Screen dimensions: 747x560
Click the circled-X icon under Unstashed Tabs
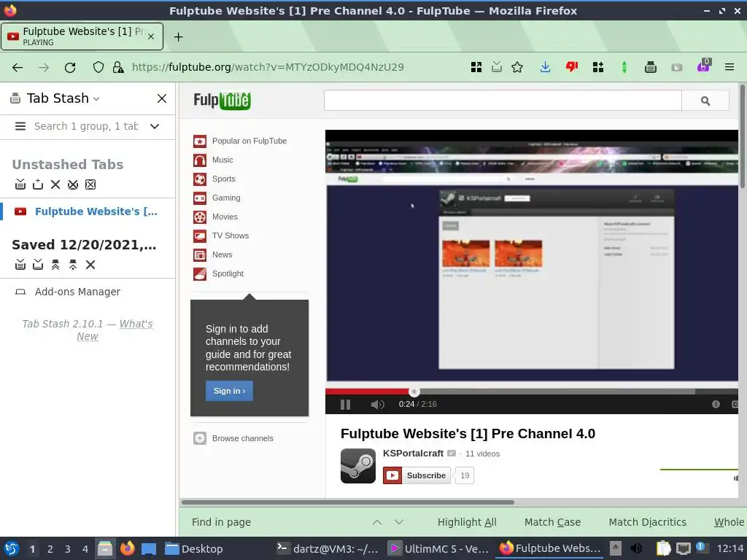coord(73,184)
